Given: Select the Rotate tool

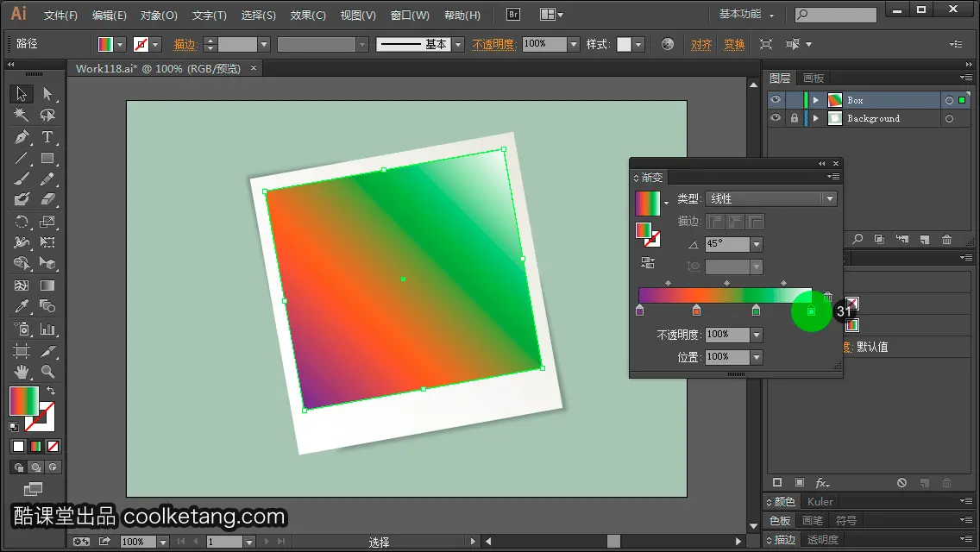Looking at the screenshot, I should click(x=22, y=222).
